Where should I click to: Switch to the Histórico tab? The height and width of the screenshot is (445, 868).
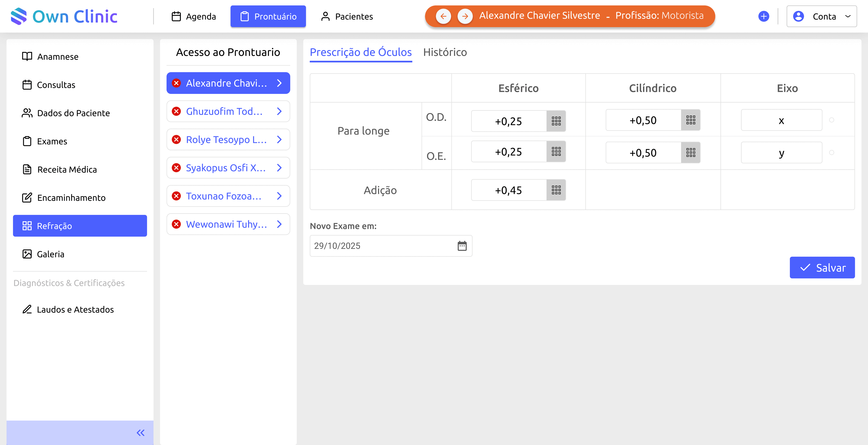point(445,52)
